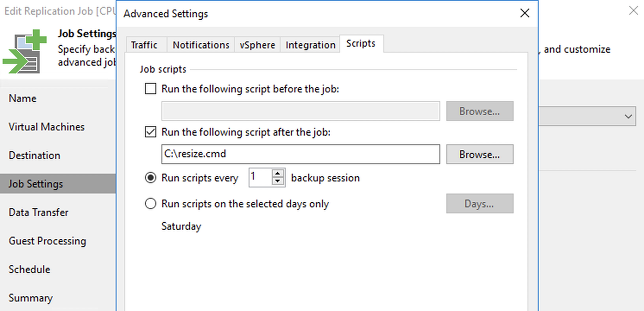Open the Destination wizard step
This screenshot has height=311, width=644.
(35, 155)
